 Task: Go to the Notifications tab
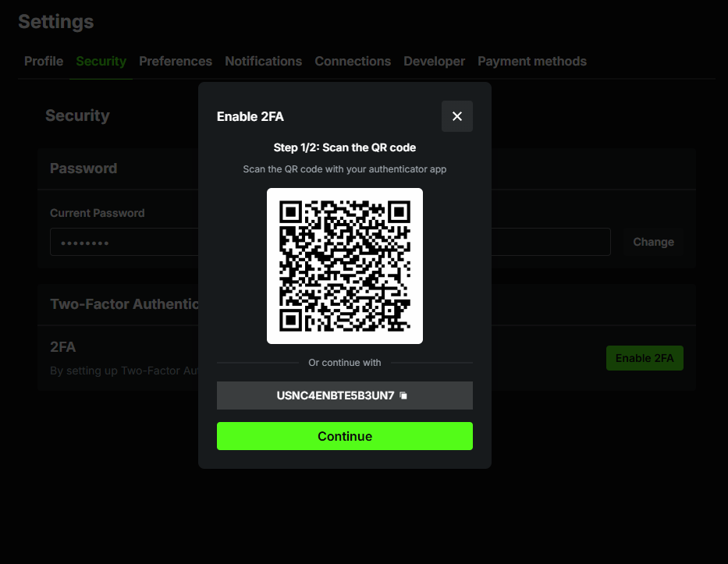(263, 62)
